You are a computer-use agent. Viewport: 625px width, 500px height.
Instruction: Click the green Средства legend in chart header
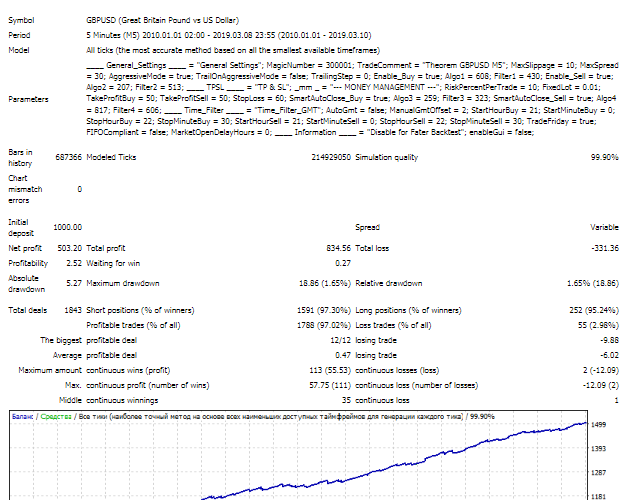coord(56,417)
